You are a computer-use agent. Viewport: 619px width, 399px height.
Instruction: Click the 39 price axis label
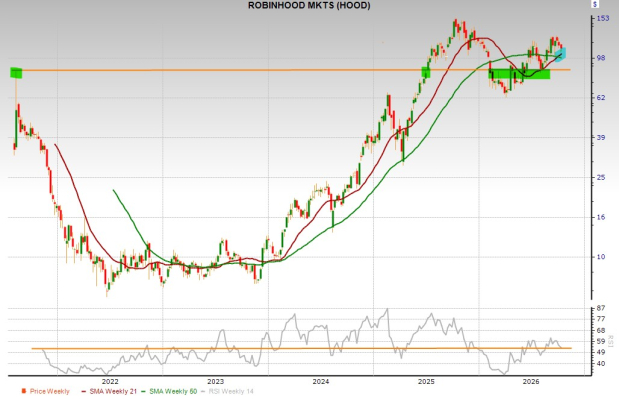[601, 137]
